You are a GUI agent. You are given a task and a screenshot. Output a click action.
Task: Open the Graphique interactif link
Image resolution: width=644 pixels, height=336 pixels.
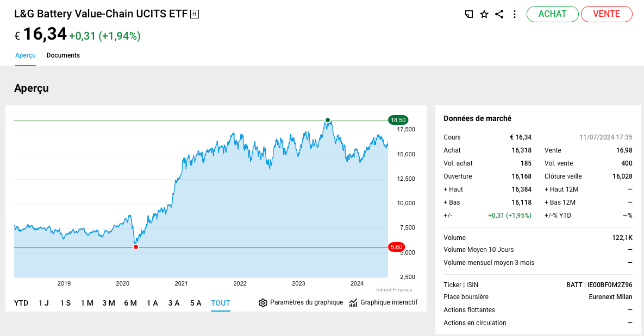[389, 302]
